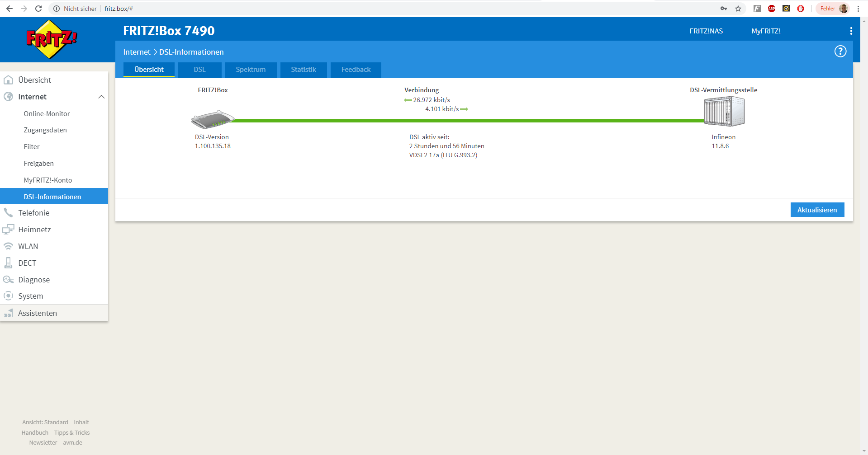Click the VDSL2 17a (ITU G.993.2) text
The image size is (868, 455).
tap(443, 155)
